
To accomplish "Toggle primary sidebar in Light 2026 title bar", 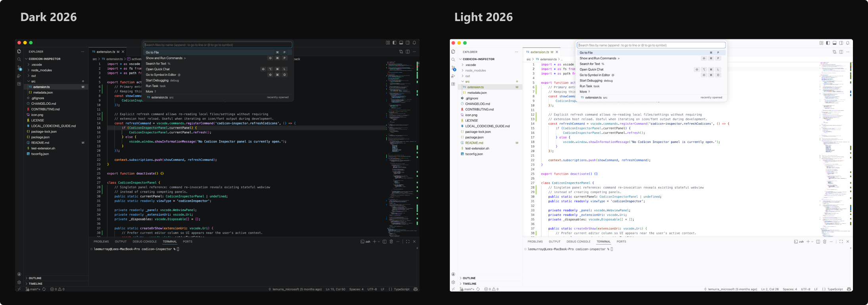I will (x=828, y=43).
